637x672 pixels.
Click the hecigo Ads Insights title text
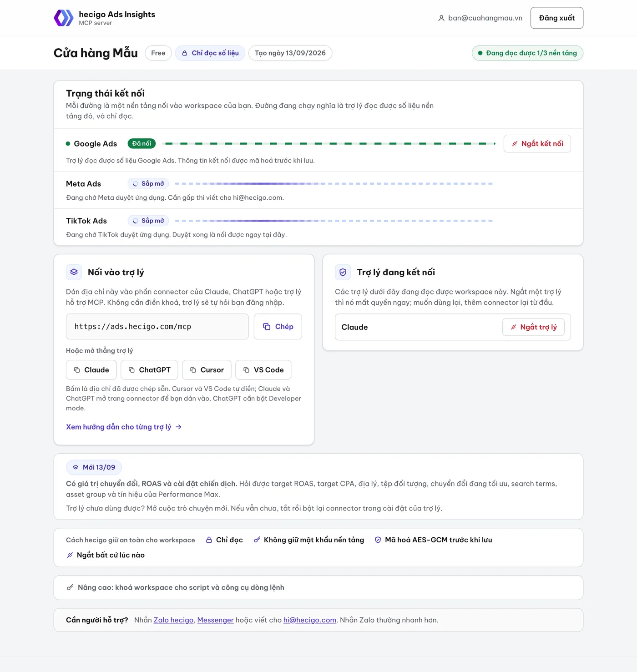(117, 15)
